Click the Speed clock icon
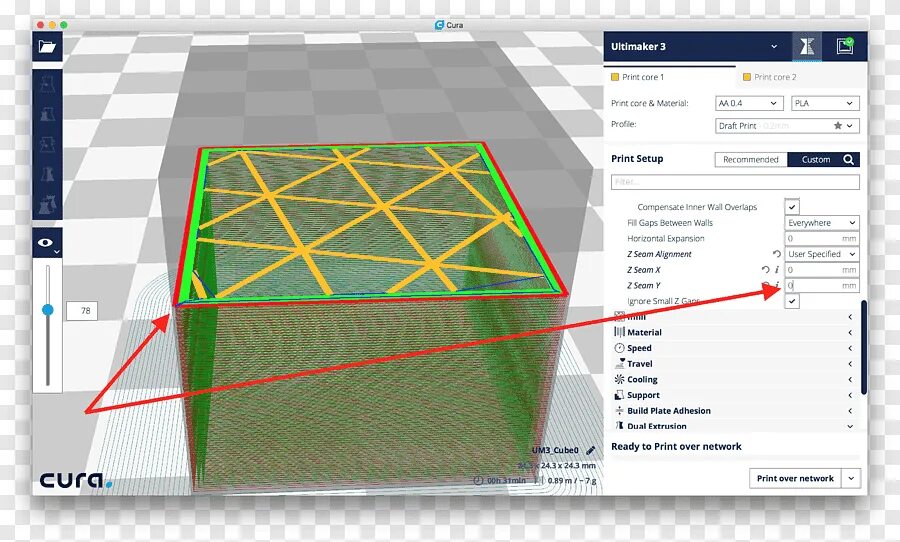The width and height of the screenshot is (900, 542). 619,348
